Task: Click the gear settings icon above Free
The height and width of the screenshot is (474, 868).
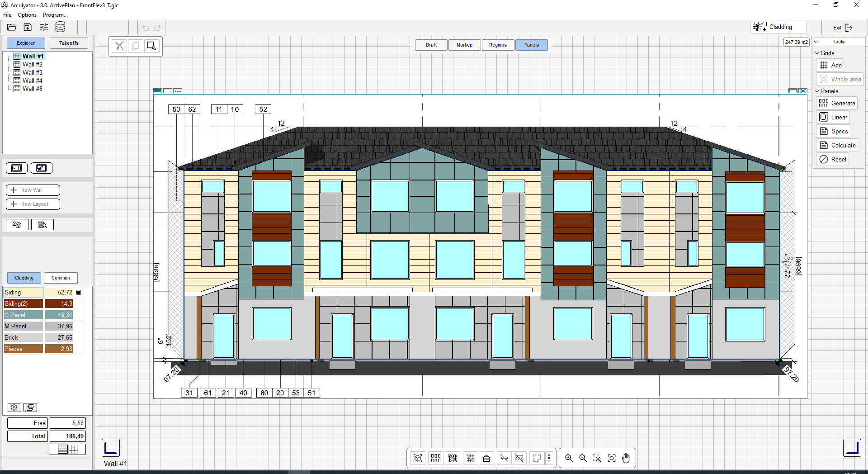Action: 14,408
